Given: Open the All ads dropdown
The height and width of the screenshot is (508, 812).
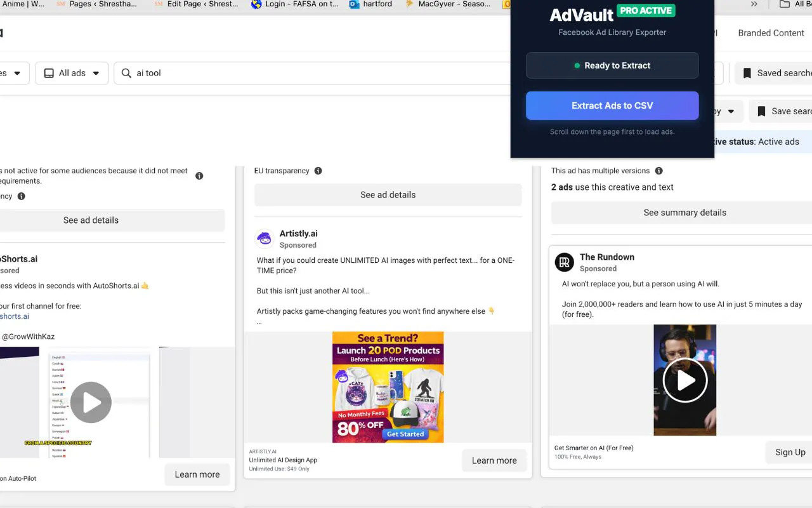Looking at the screenshot, I should click(72, 73).
